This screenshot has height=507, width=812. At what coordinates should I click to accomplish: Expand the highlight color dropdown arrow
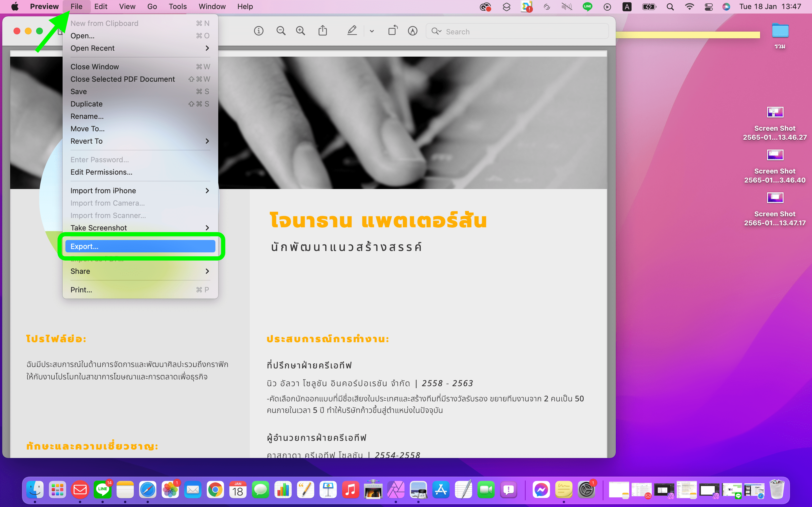[372, 31]
